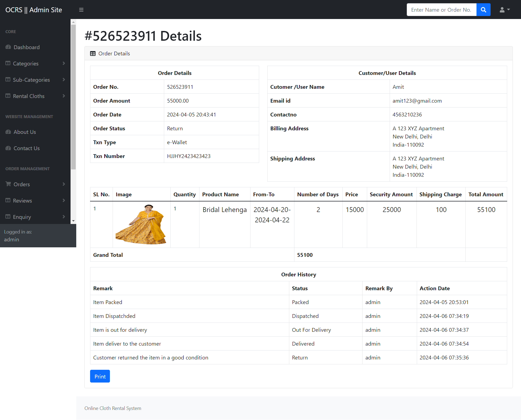521x420 pixels.
Task: Select the Rental Cloths icon
Action: 8,96
